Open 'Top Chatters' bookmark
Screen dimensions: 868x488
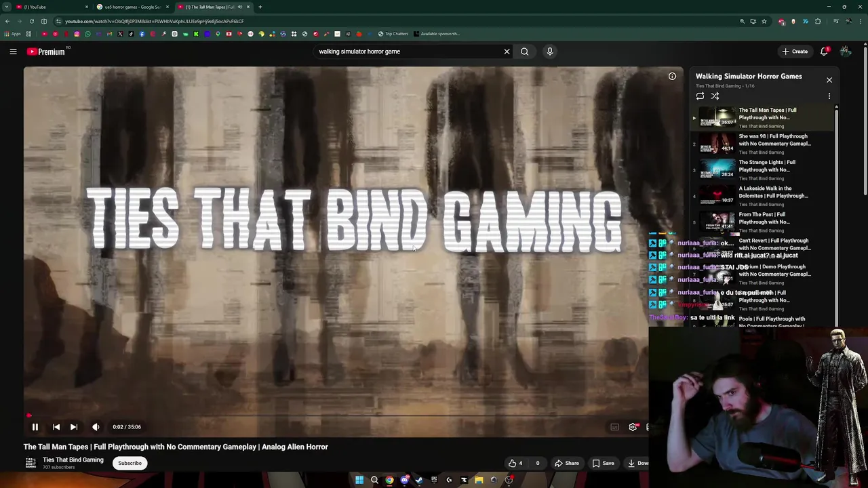click(x=393, y=34)
